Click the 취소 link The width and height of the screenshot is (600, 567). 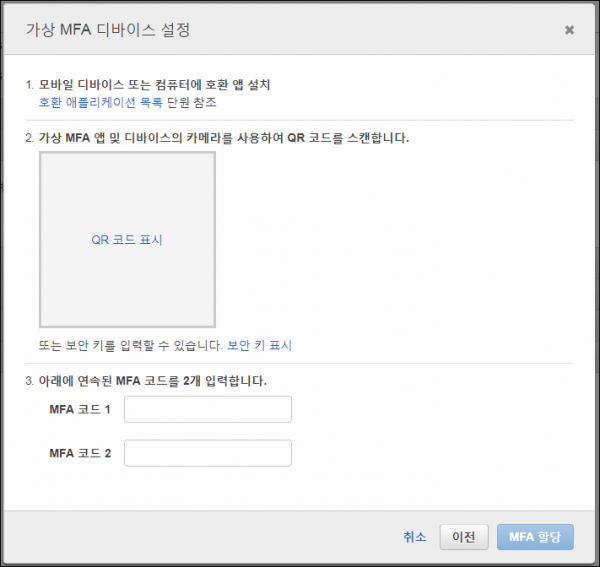(414, 537)
